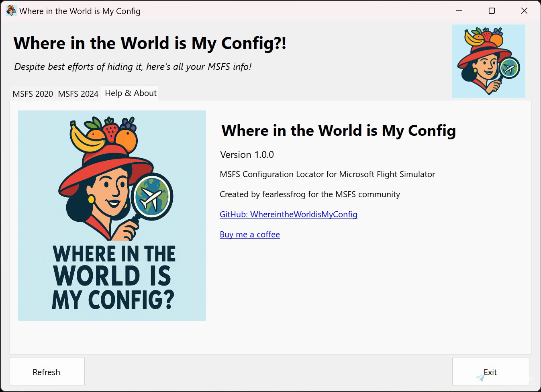Click the small logo image in the top-right corner
The image size is (541, 392).
(x=488, y=61)
